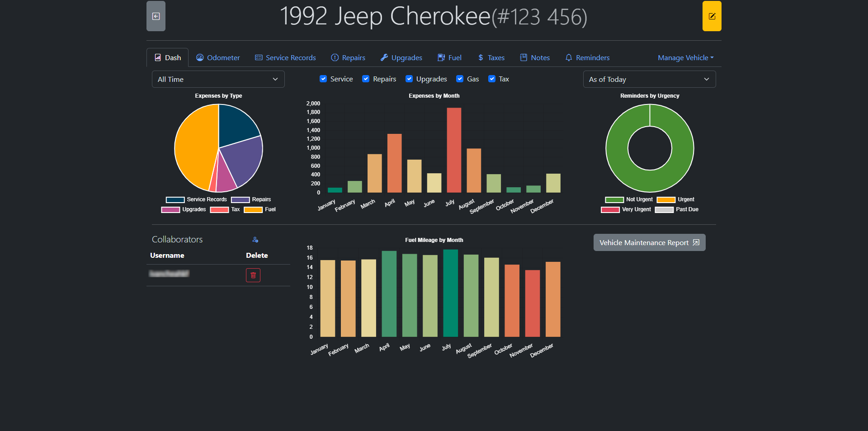868x431 pixels.
Task: Click the Fuel legend color swatch
Action: [253, 210]
